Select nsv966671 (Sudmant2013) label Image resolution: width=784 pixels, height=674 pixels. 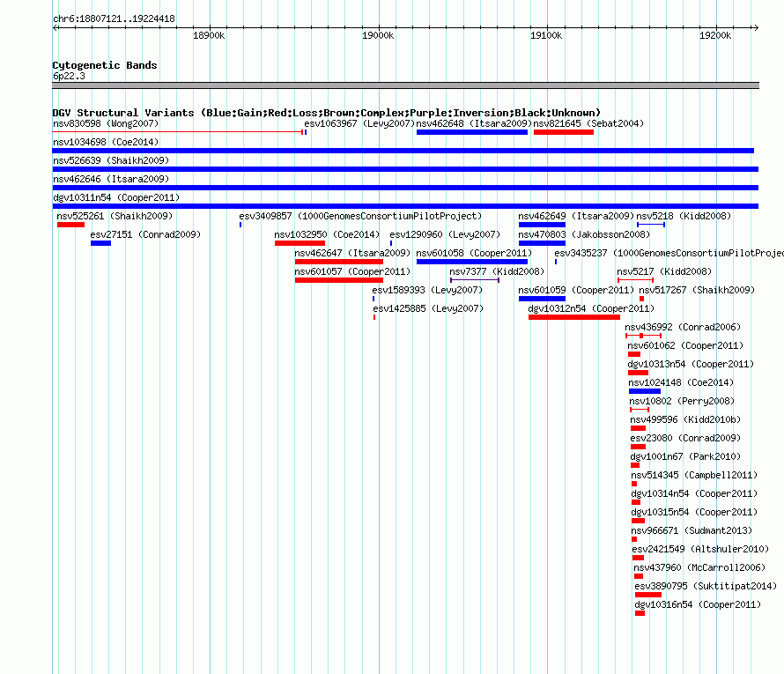click(692, 530)
